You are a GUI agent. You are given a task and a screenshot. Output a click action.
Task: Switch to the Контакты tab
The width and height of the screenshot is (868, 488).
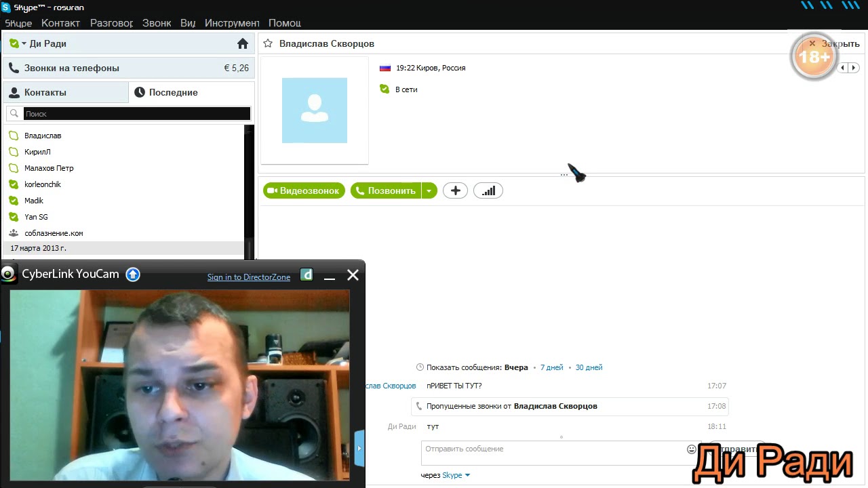(66, 92)
